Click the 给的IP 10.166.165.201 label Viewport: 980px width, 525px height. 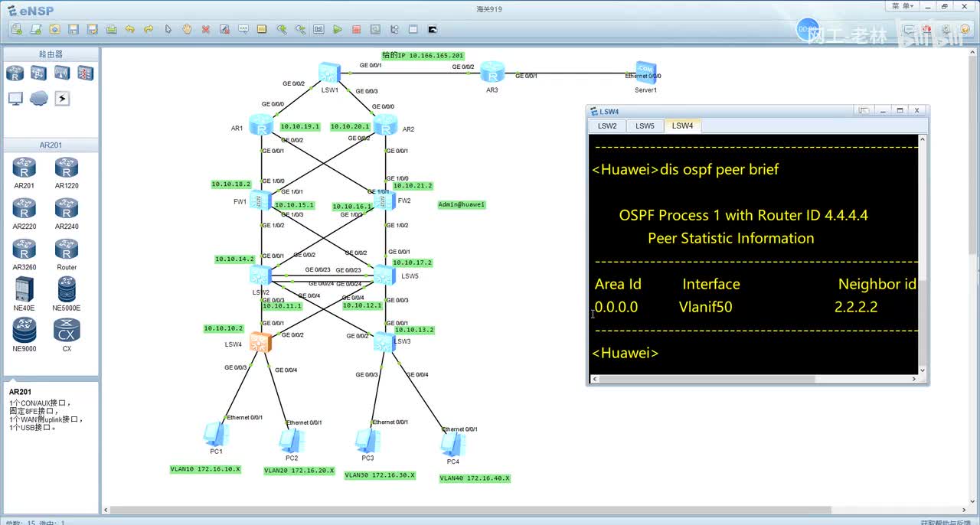(423, 56)
